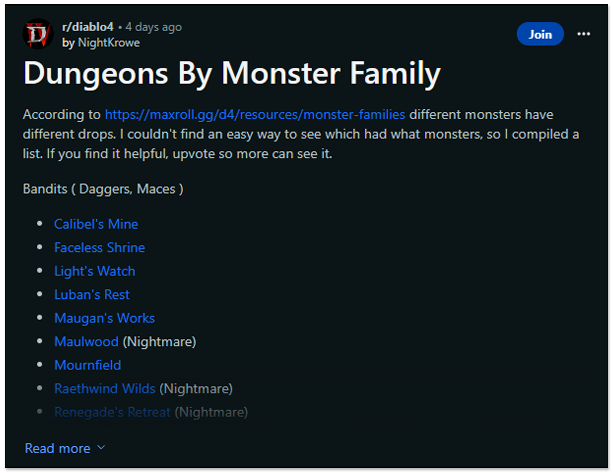Open the Maugan's Works link
613x473 pixels.
click(x=104, y=318)
